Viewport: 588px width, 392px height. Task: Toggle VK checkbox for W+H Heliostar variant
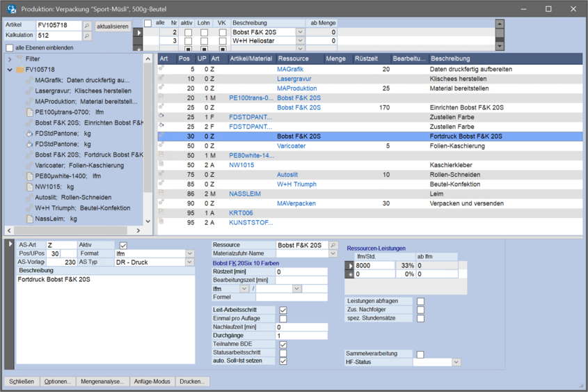tap(223, 41)
